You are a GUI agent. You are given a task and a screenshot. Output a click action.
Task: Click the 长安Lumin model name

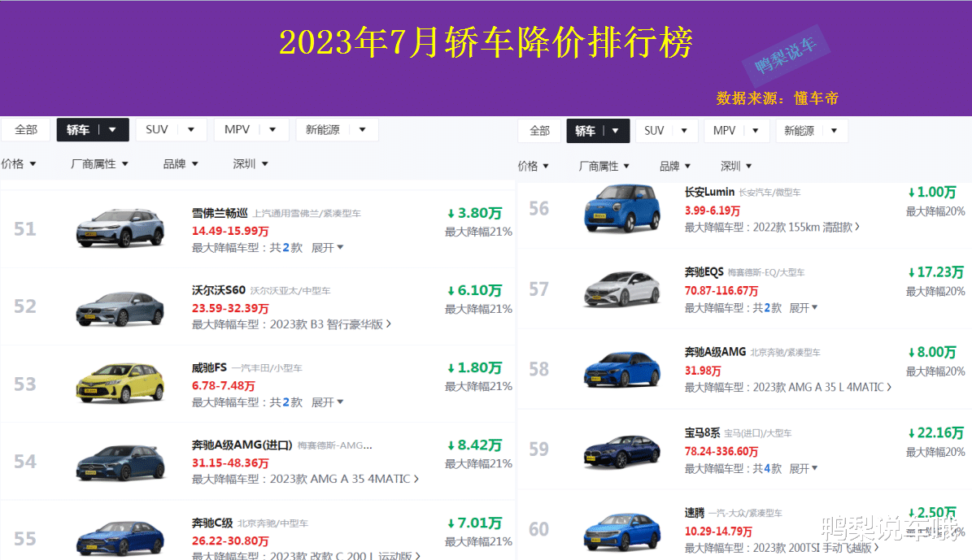(709, 192)
